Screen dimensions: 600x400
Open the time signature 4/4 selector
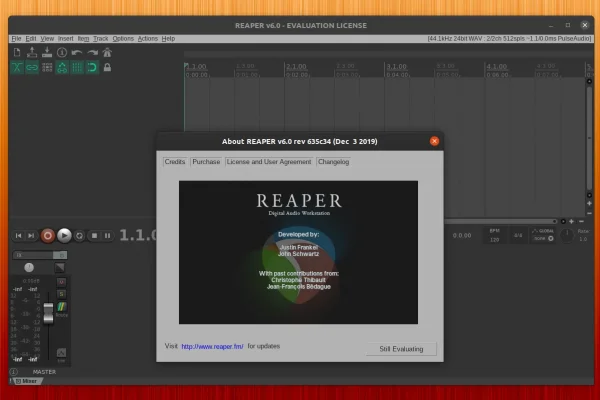[x=517, y=235]
